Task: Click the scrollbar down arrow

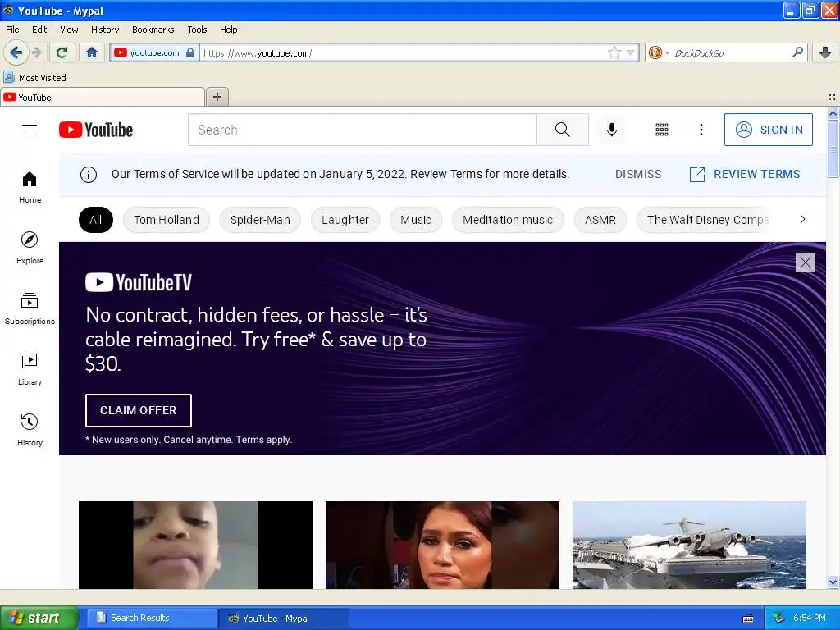Action: 833,582
